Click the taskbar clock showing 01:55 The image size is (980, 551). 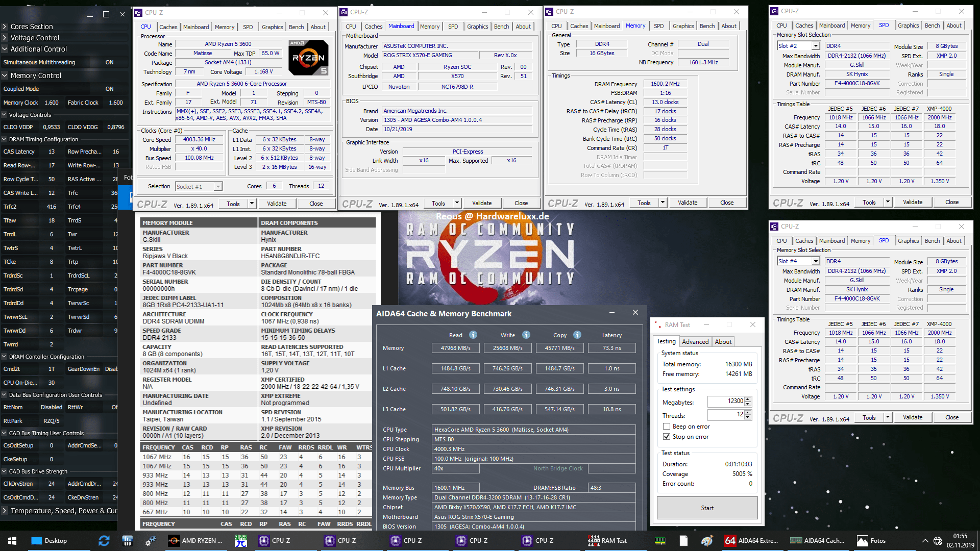pos(960,541)
